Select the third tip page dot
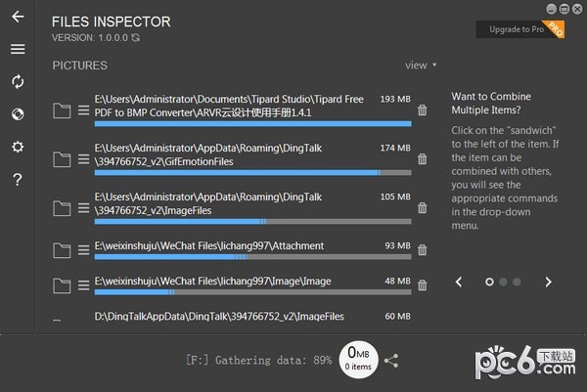587x392 pixels. [518, 282]
